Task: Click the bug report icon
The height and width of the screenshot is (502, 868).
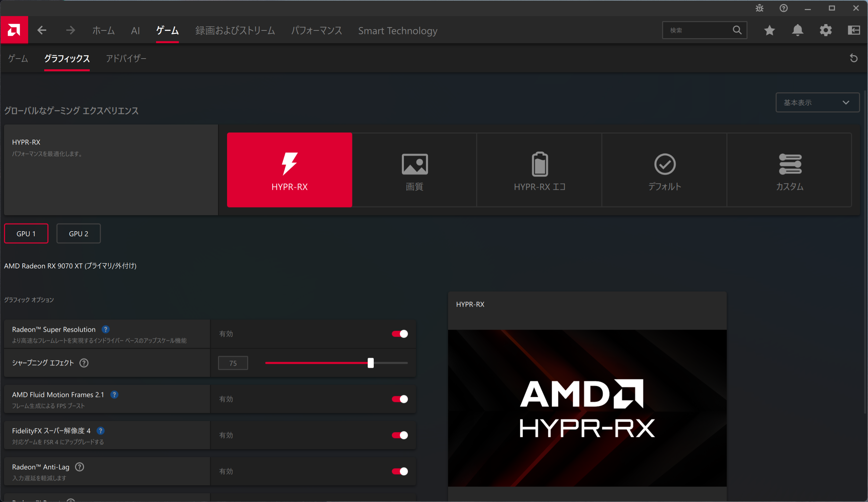Action: 759,8
